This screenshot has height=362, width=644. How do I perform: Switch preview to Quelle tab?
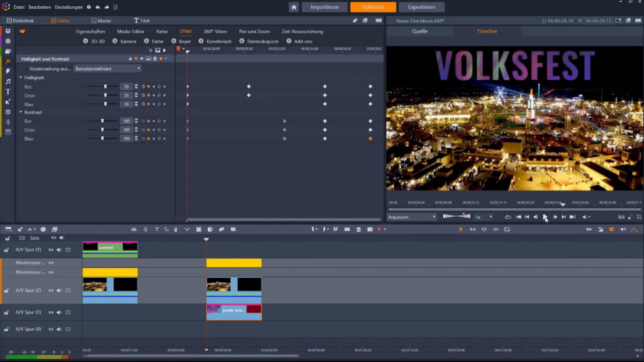tap(419, 31)
